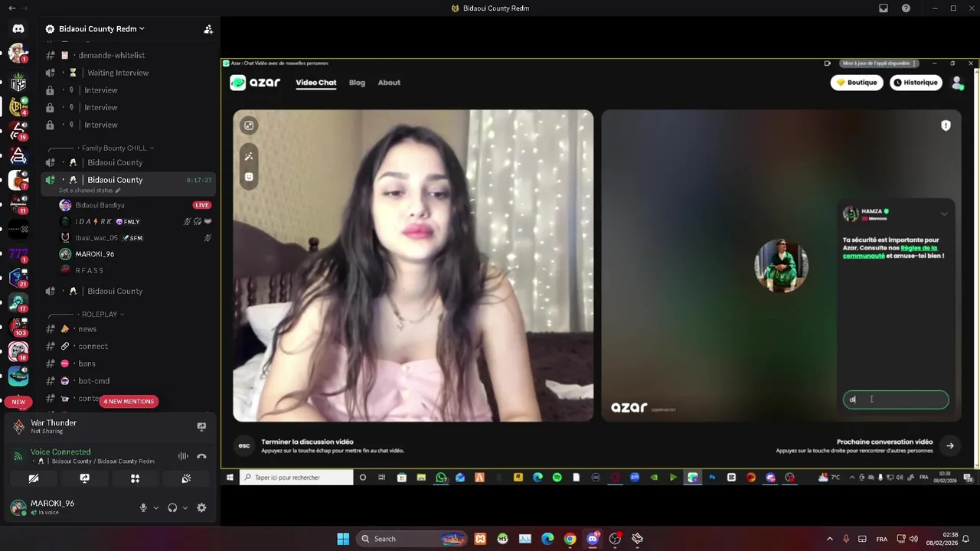This screenshot has height=551, width=980.
Task: Open Bidaoui Bandiya's LIVE stream badge
Action: 202,205
